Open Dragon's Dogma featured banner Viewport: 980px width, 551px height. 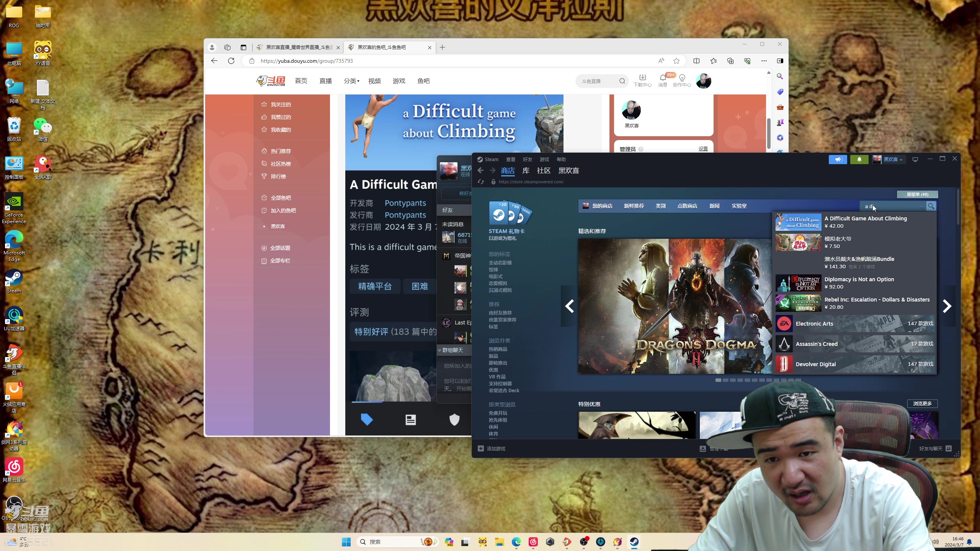tap(675, 306)
